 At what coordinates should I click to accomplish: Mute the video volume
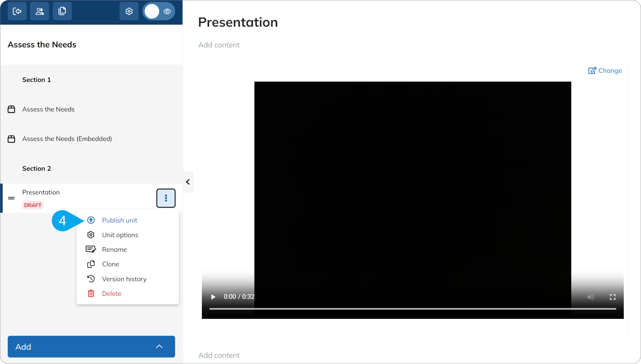pos(590,297)
